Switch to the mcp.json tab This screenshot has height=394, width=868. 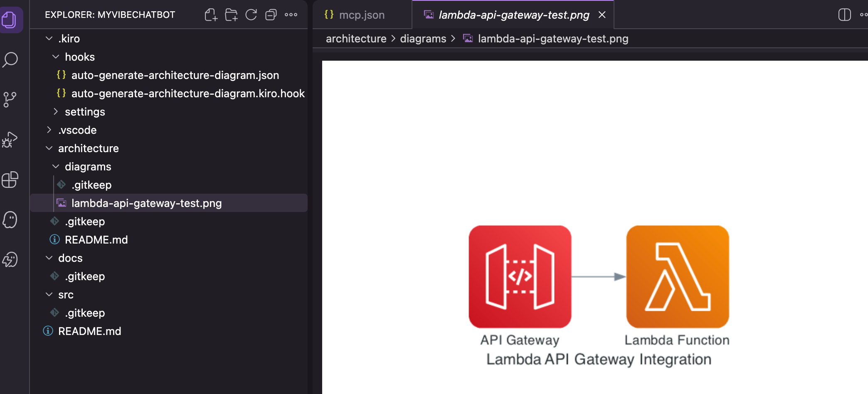pyautogui.click(x=361, y=15)
